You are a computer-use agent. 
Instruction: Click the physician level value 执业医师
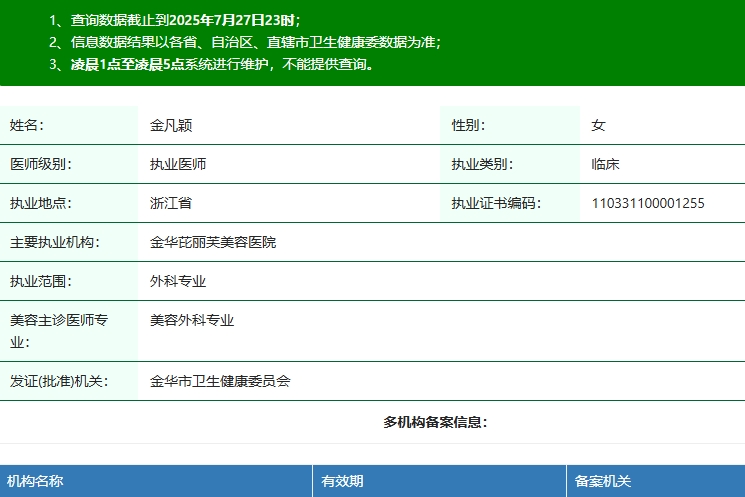coord(178,164)
